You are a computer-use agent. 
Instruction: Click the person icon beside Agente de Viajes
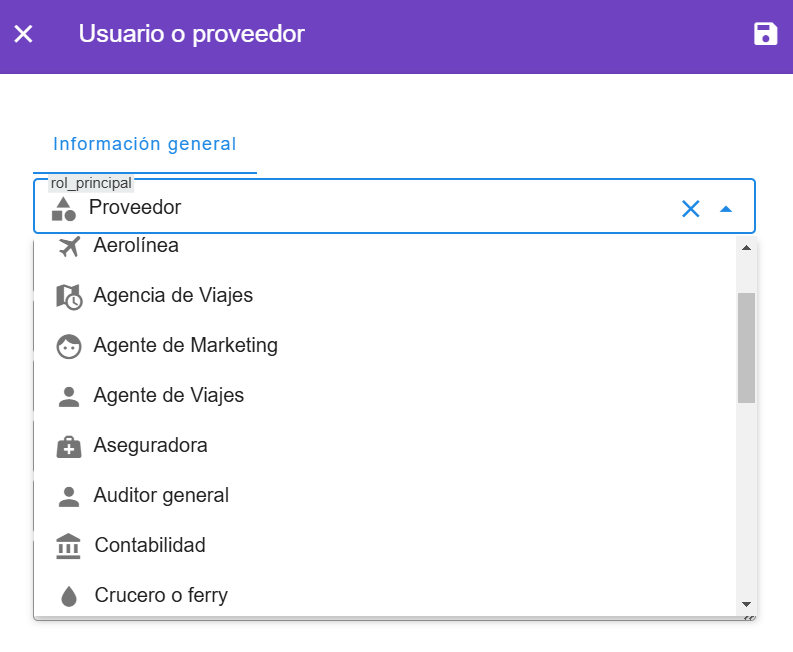[x=69, y=396]
